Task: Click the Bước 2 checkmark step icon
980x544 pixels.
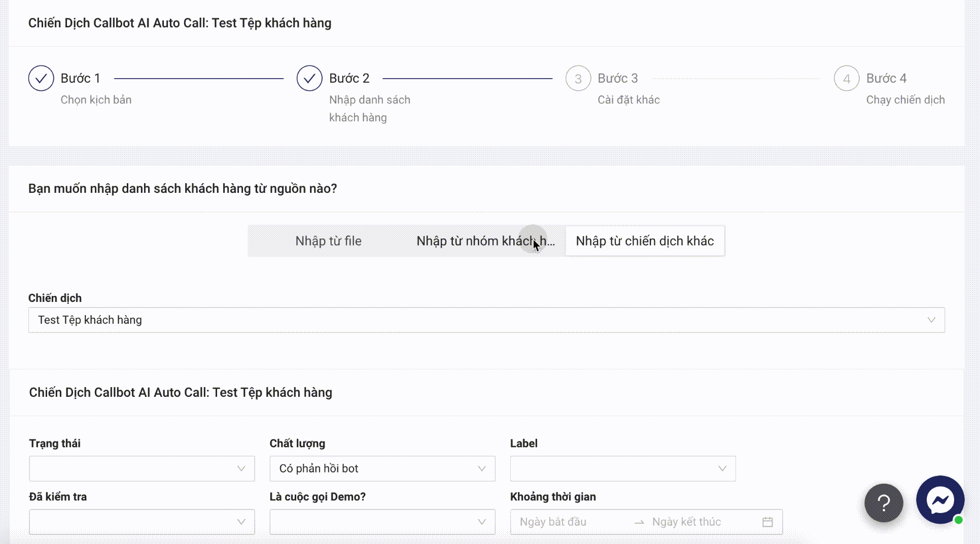Action: click(x=309, y=79)
